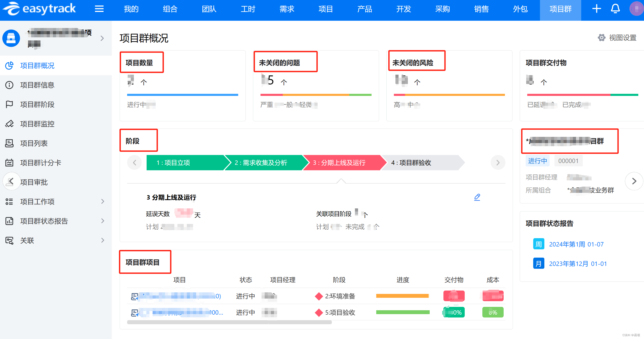644x339 pixels.
Task: Click the edit pencil icon for the stage details
Action: pyautogui.click(x=477, y=197)
